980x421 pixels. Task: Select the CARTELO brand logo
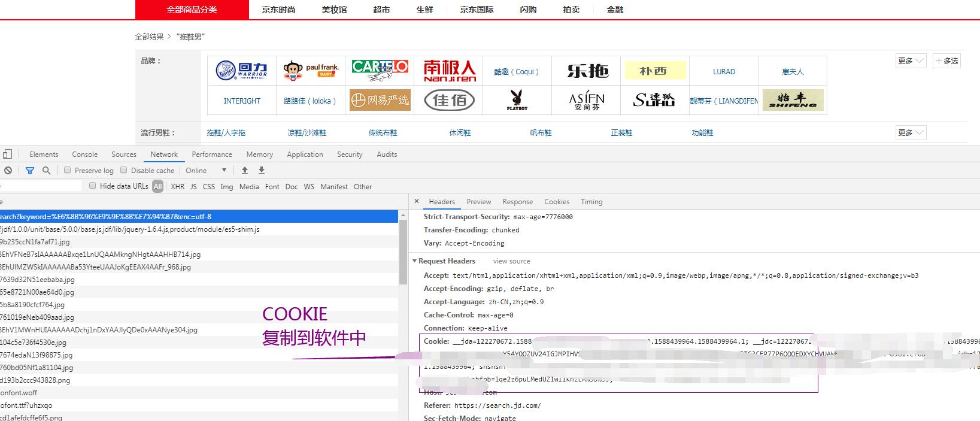380,71
